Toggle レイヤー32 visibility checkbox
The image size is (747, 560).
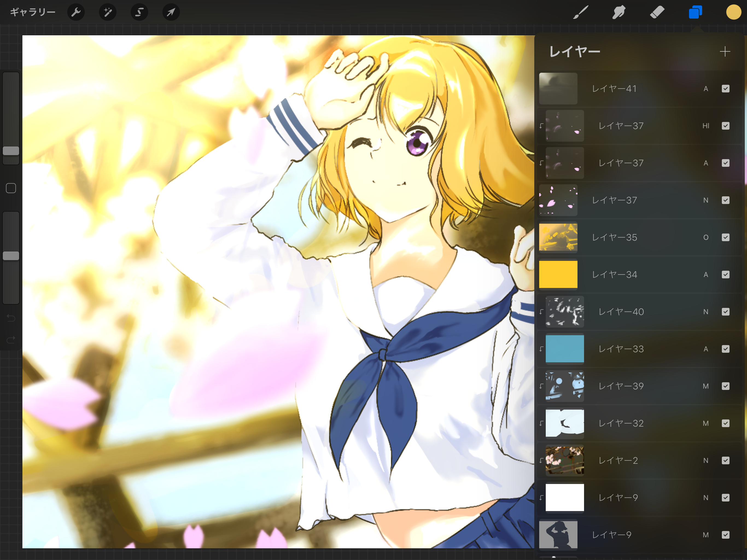[x=725, y=423]
